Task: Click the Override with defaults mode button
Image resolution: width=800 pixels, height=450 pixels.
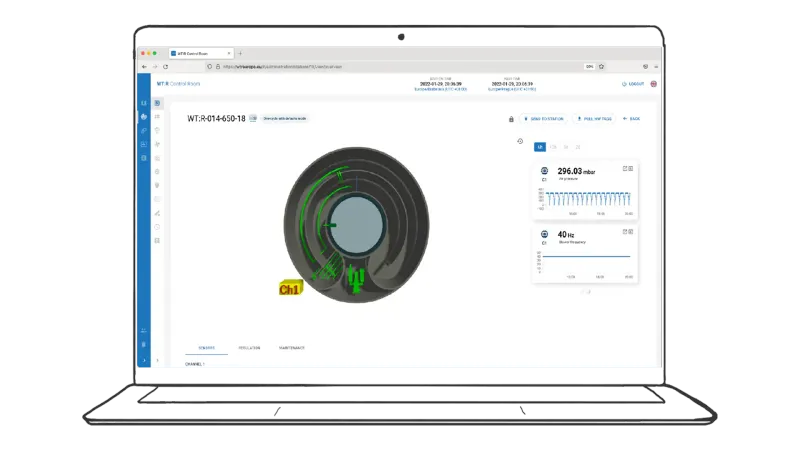Action: (285, 118)
